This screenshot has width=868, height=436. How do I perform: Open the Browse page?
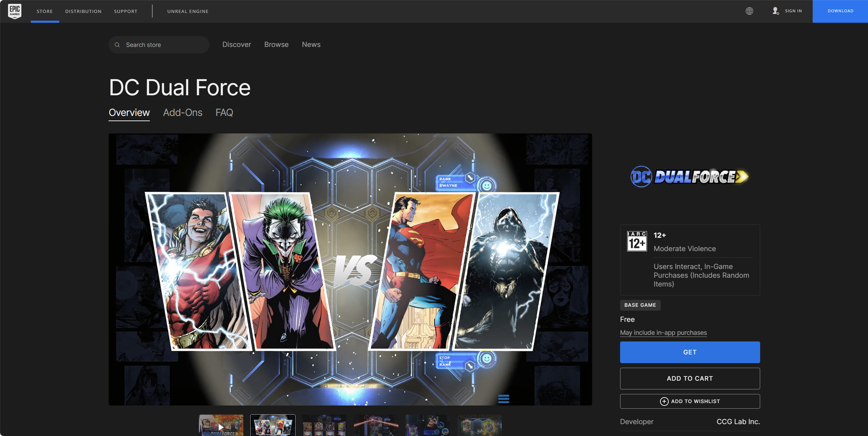tap(276, 44)
